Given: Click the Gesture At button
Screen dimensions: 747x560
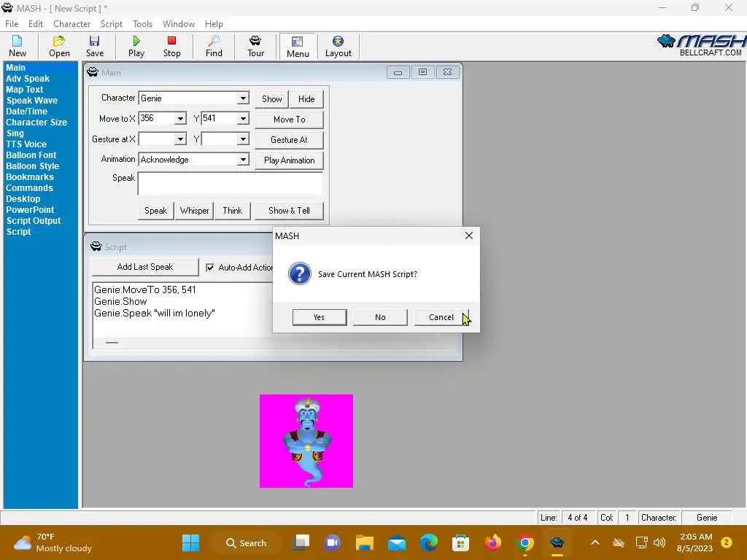Looking at the screenshot, I should pos(289,140).
